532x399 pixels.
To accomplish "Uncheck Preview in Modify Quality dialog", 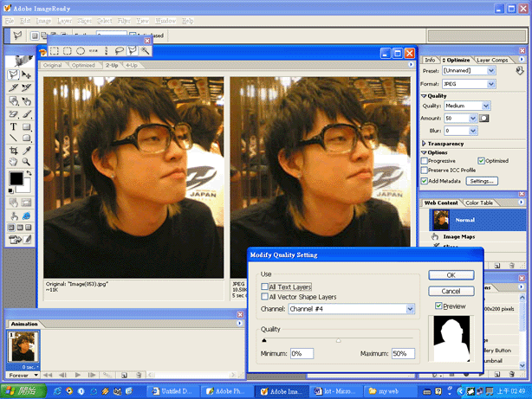I will click(x=438, y=306).
